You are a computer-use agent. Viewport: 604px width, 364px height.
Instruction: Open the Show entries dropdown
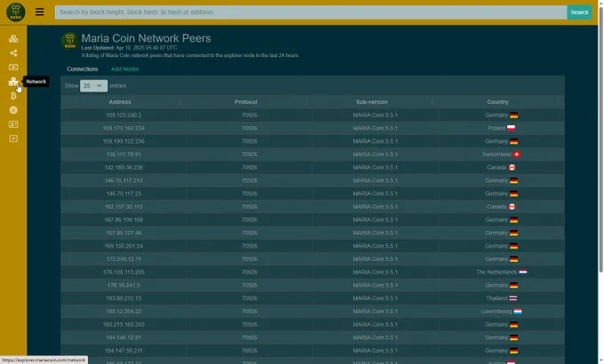[93, 86]
